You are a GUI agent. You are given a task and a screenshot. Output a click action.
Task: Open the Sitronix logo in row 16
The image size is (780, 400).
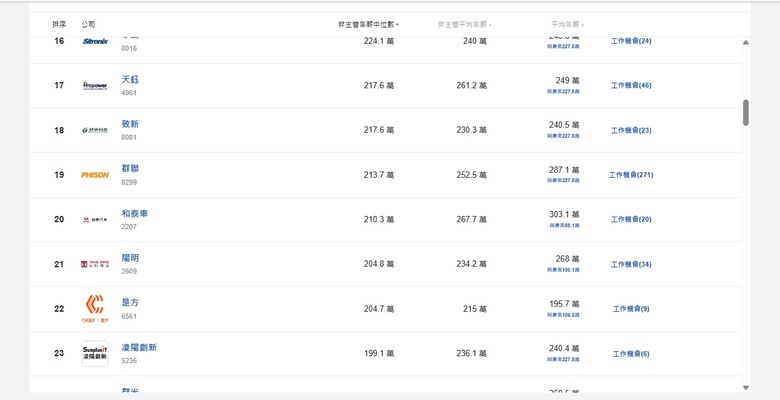click(95, 41)
